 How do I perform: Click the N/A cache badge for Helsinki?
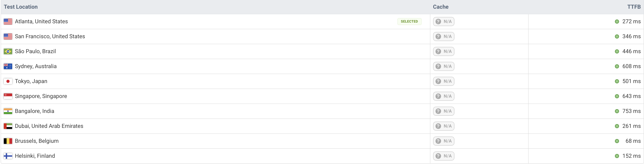[443, 156]
